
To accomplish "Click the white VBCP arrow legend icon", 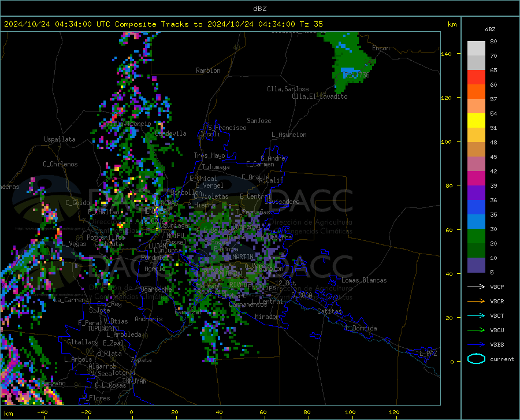I will point(476,287).
